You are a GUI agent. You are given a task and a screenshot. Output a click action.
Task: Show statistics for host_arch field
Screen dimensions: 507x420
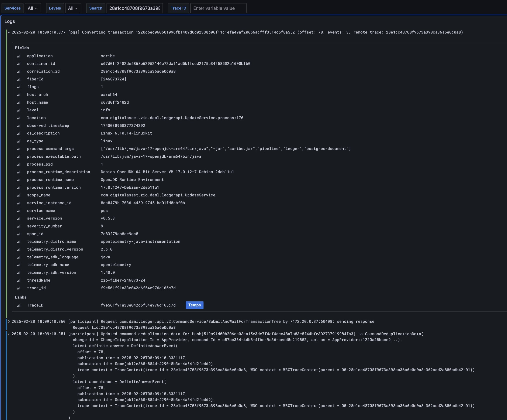19,95
